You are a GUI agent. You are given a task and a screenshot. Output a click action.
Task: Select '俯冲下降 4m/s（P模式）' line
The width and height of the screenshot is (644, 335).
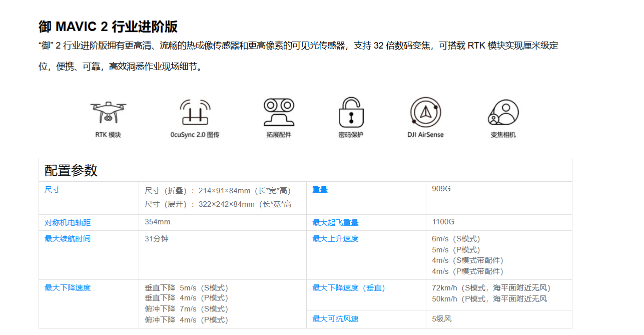[187, 320]
